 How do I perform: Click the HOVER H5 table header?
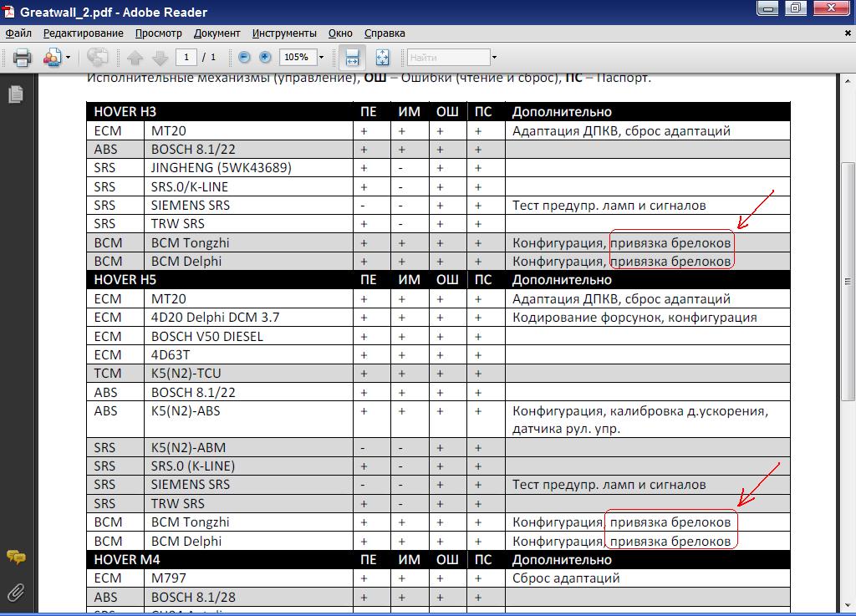(125, 280)
